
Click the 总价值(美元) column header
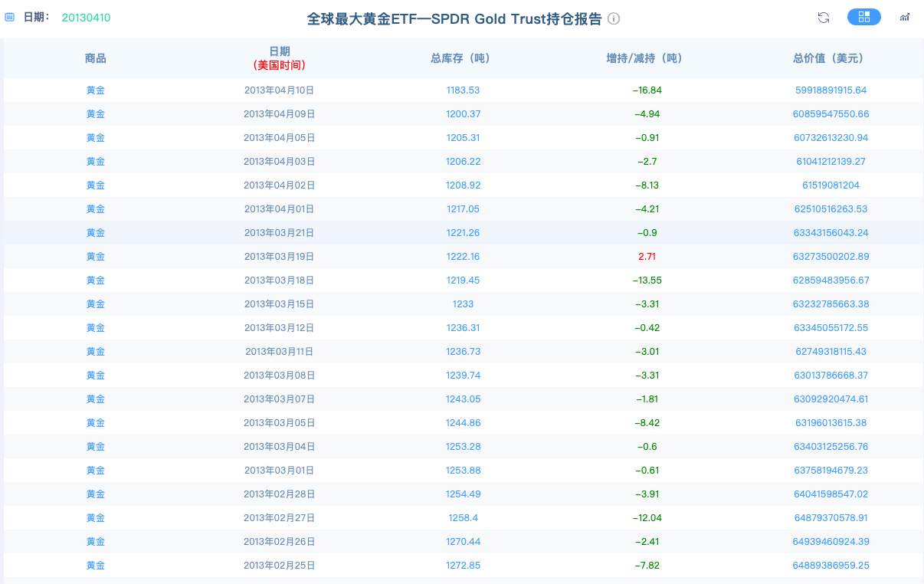(831, 58)
